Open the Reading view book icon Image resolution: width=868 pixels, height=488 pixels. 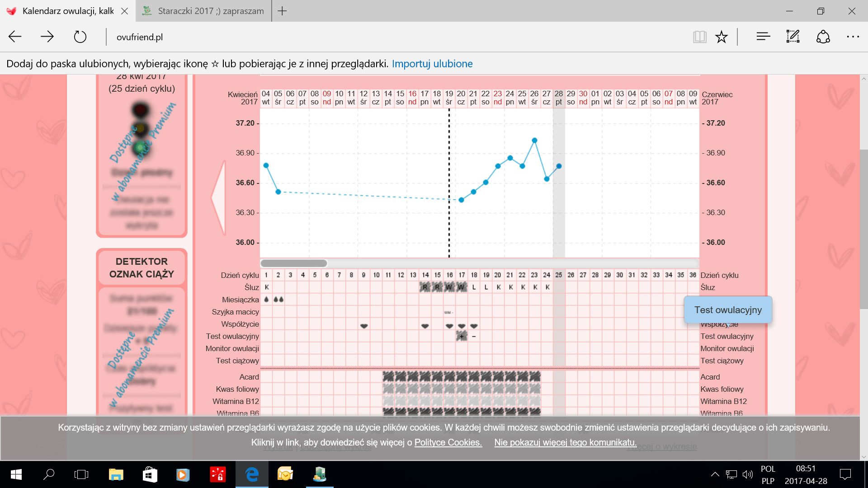pyautogui.click(x=699, y=37)
